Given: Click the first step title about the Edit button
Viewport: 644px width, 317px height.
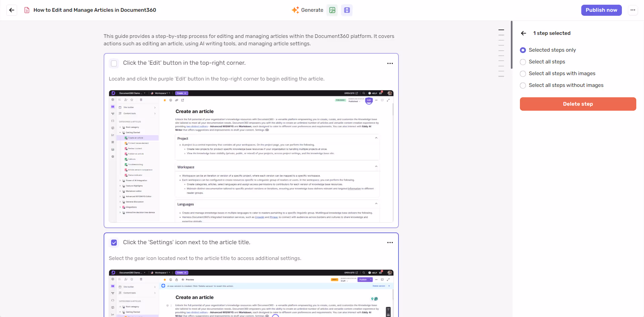Looking at the screenshot, I should click(x=184, y=63).
